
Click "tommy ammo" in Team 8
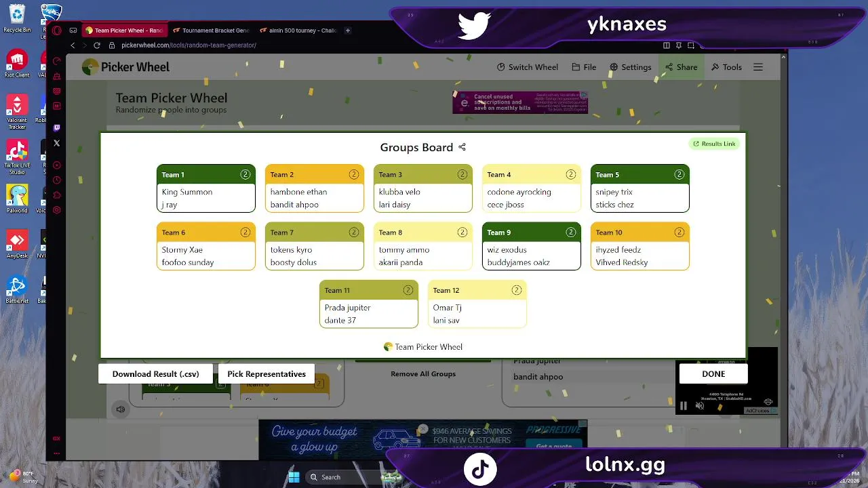coord(403,250)
